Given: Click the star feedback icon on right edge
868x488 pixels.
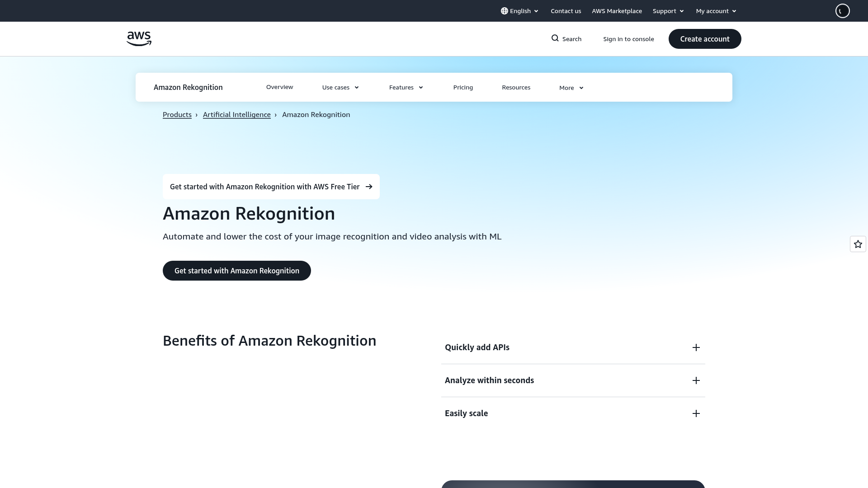Looking at the screenshot, I should (857, 244).
